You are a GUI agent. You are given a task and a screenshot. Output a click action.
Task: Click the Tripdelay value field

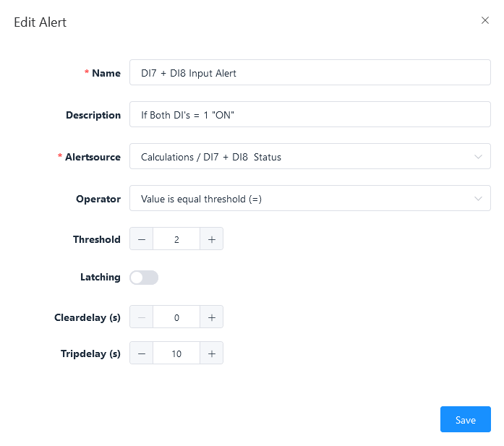point(176,353)
